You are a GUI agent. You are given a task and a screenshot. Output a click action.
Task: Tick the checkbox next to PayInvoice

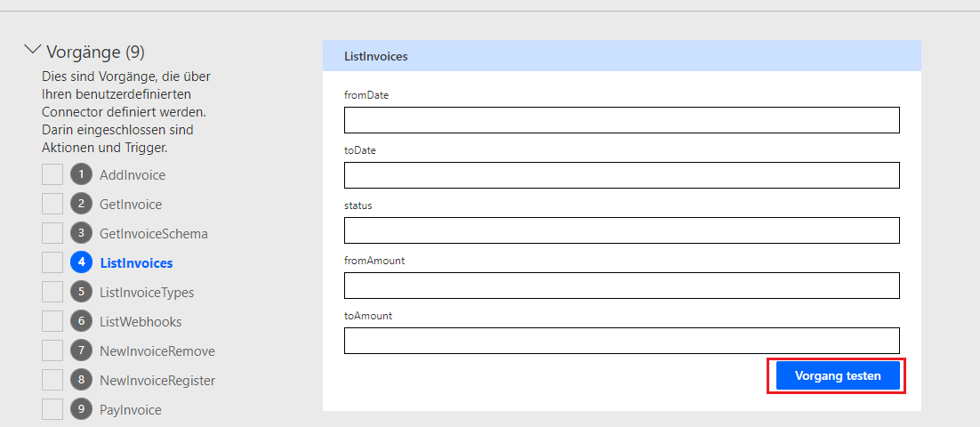[x=52, y=409]
